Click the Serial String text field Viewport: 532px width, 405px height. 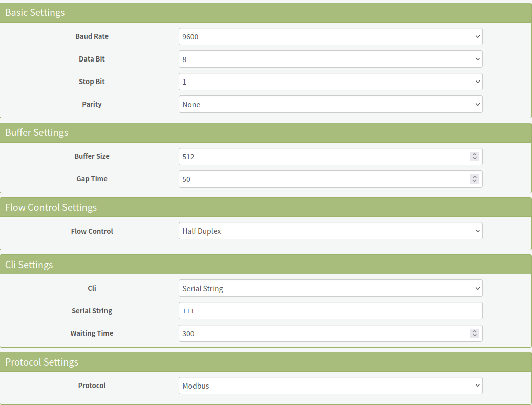click(330, 311)
